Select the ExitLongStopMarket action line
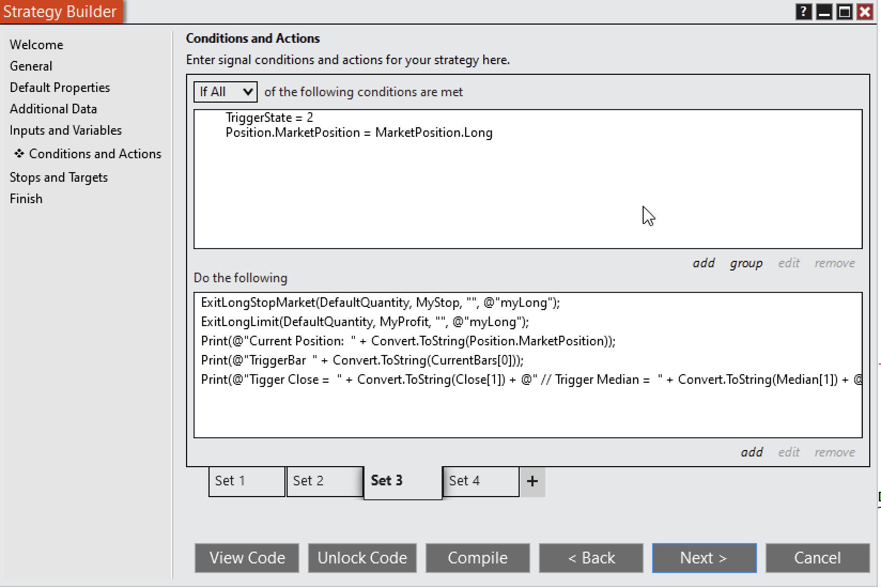Screen dimensions: 881x588 pyautogui.click(x=381, y=303)
